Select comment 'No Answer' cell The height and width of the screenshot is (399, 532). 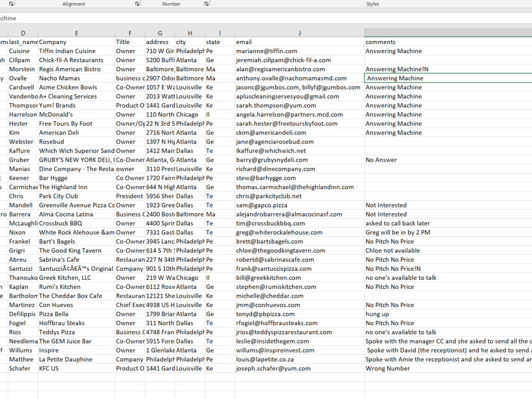(448, 160)
